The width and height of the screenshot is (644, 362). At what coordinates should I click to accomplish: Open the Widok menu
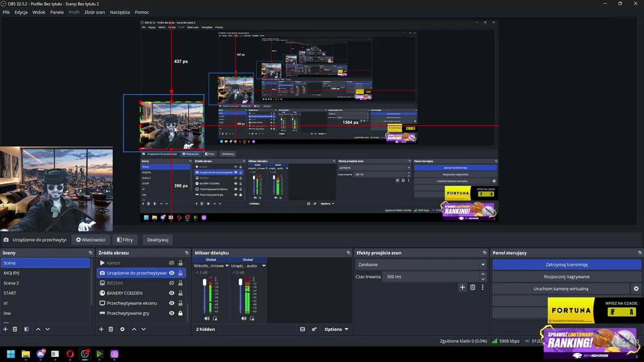tap(39, 12)
